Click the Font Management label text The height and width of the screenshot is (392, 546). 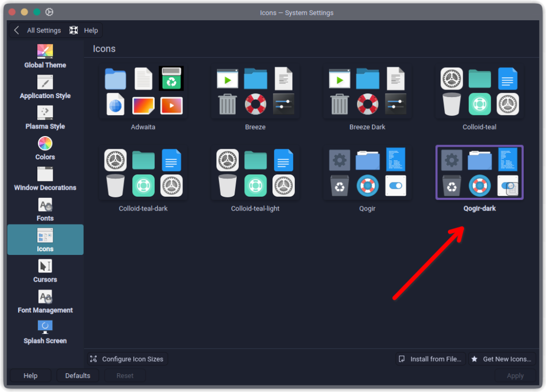point(45,310)
